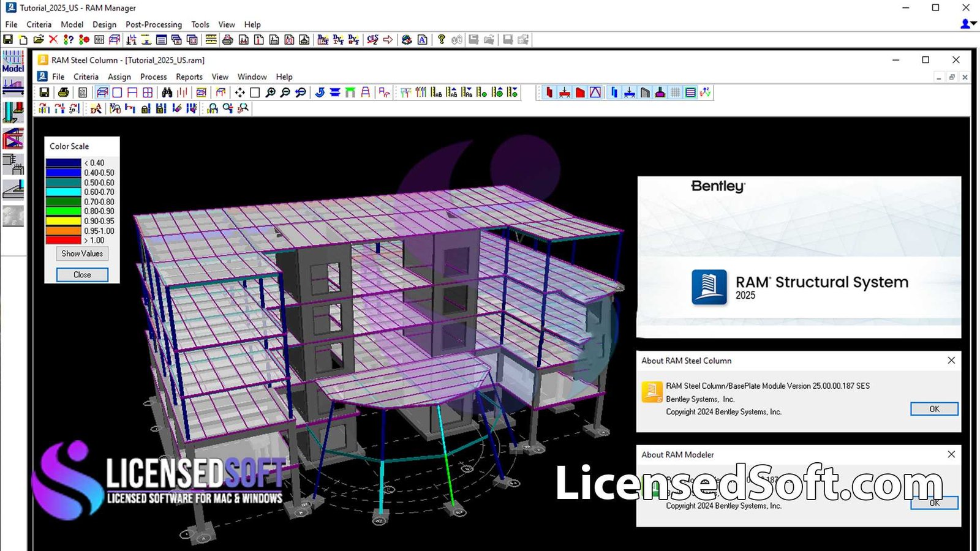This screenshot has width=980, height=551.
Task: Toggle grid display icon
Action: 675,92
